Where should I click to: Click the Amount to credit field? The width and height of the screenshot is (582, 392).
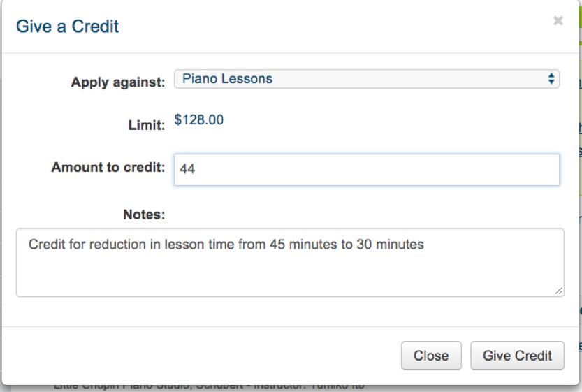366,169
